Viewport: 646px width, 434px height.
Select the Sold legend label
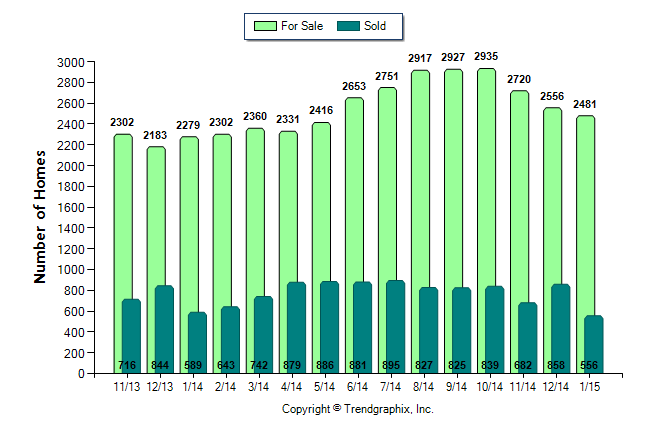pos(375,26)
